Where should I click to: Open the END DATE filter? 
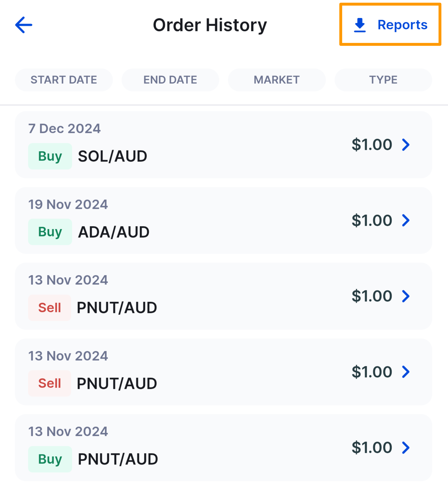tap(170, 80)
